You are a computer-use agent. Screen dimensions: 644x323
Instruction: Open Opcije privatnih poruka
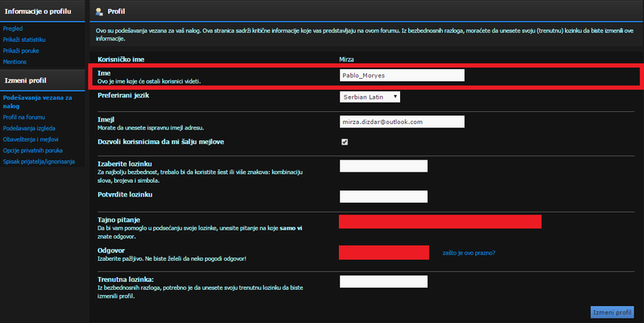(34, 151)
